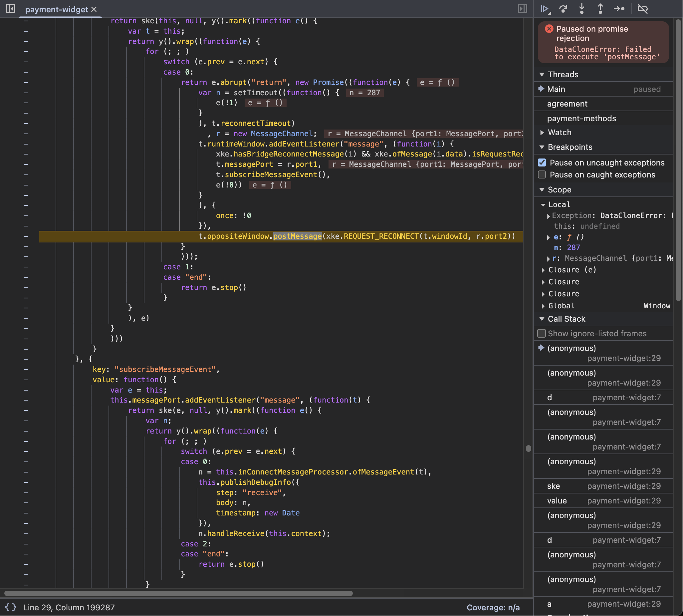Expand the e: f () variable
The height and width of the screenshot is (616, 683).
(548, 237)
